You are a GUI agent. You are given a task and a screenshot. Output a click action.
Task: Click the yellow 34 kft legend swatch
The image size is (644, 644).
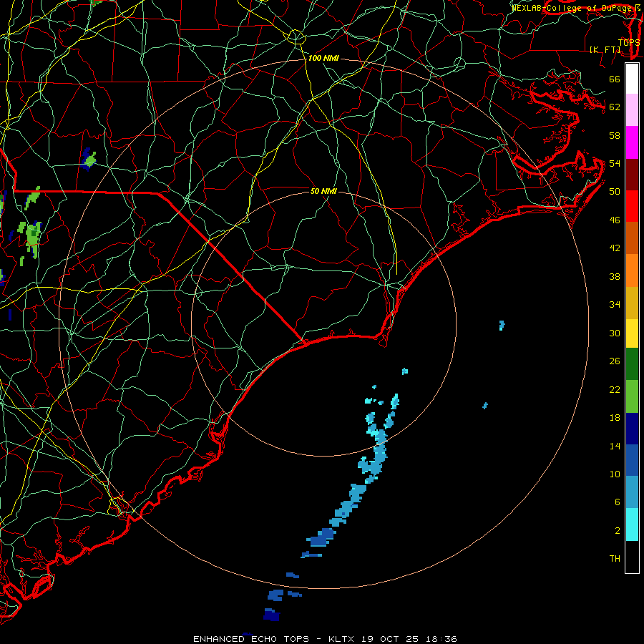tap(632, 333)
